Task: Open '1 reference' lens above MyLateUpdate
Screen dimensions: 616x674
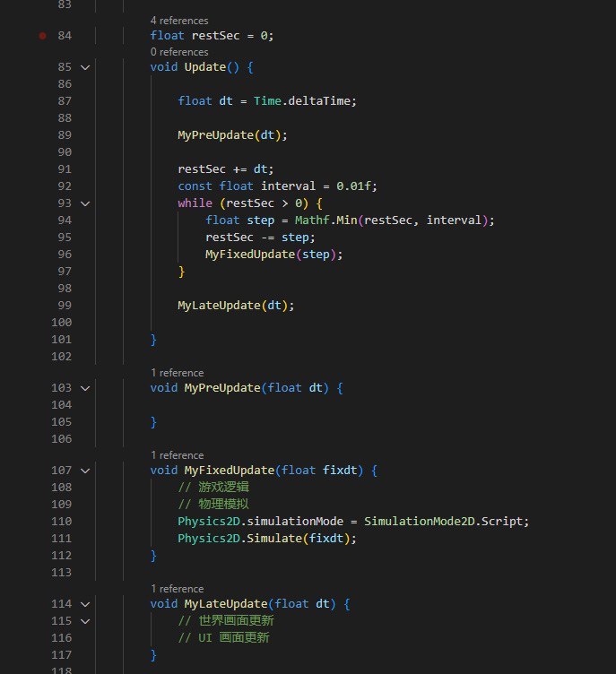Action: (177, 589)
